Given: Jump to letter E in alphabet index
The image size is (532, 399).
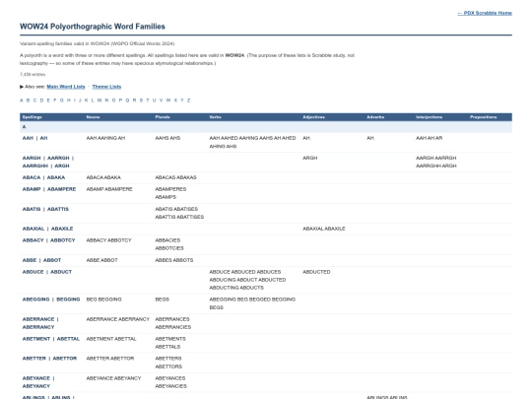Looking at the screenshot, I should click(x=48, y=100).
